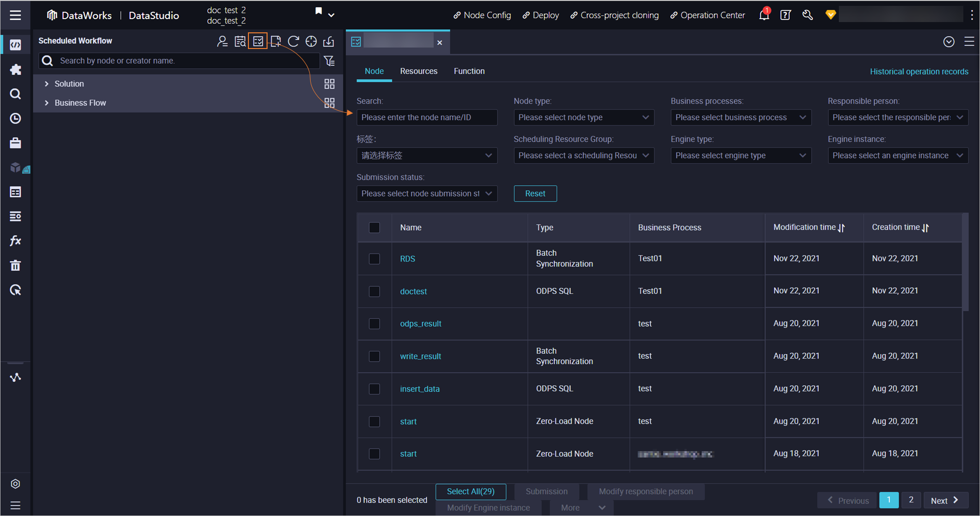
Task: Check the box for the RDS node
Action: [x=374, y=259]
